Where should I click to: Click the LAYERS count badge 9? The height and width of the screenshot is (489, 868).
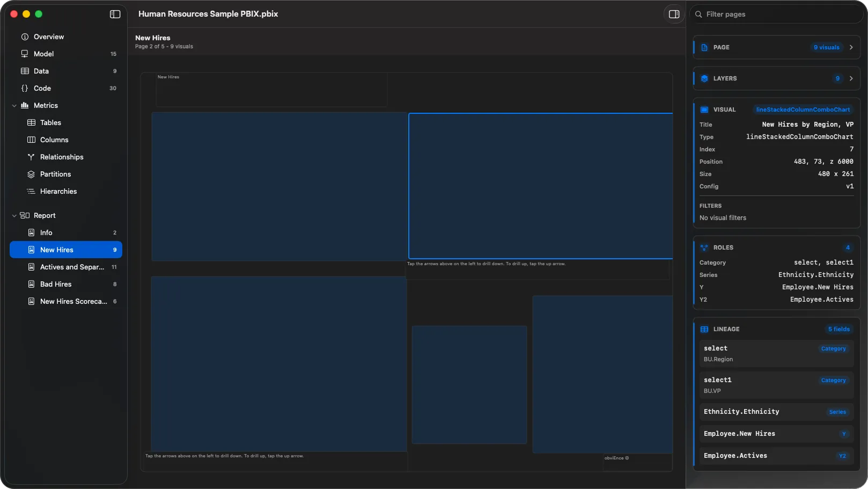837,78
